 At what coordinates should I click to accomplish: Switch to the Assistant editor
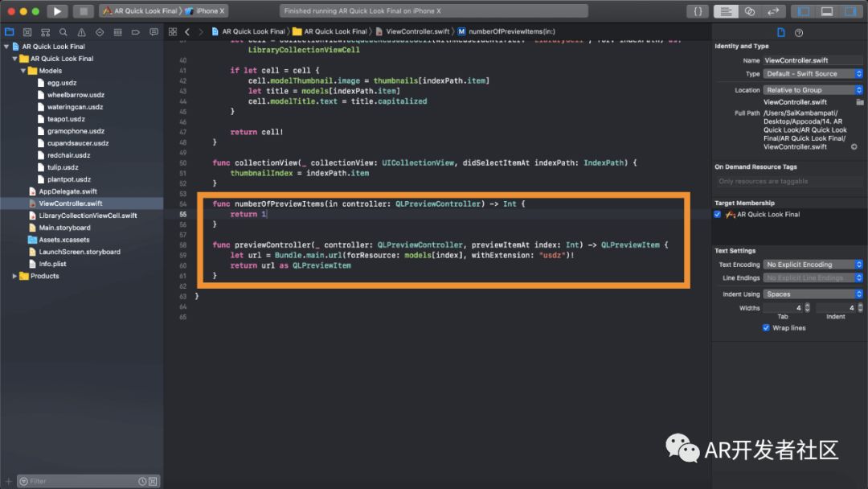tap(749, 11)
